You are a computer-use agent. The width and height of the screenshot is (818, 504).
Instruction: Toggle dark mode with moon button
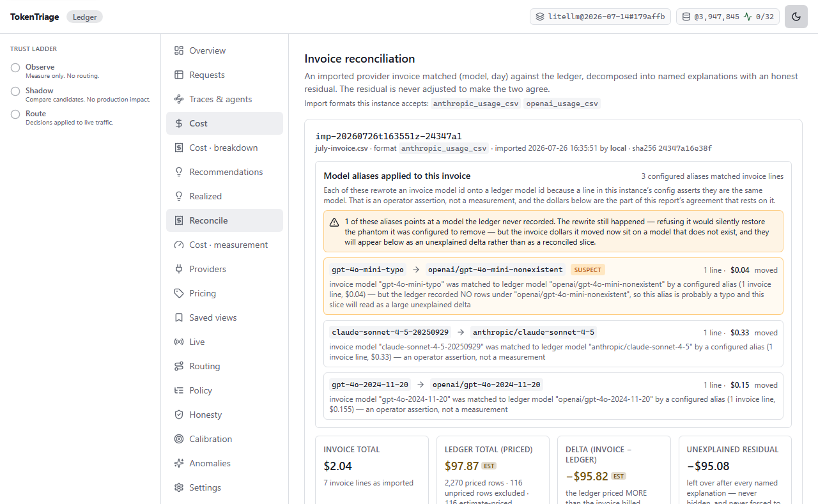(x=796, y=17)
